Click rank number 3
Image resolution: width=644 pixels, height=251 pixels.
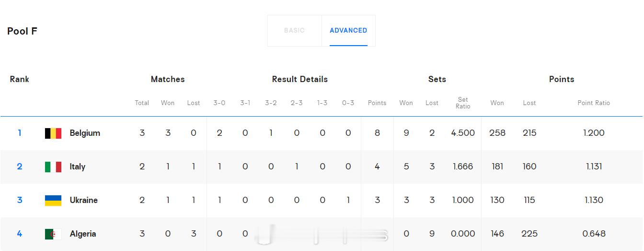(20, 200)
